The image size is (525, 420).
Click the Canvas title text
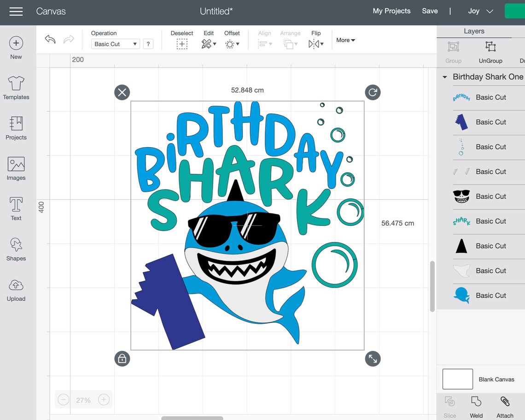pos(51,12)
